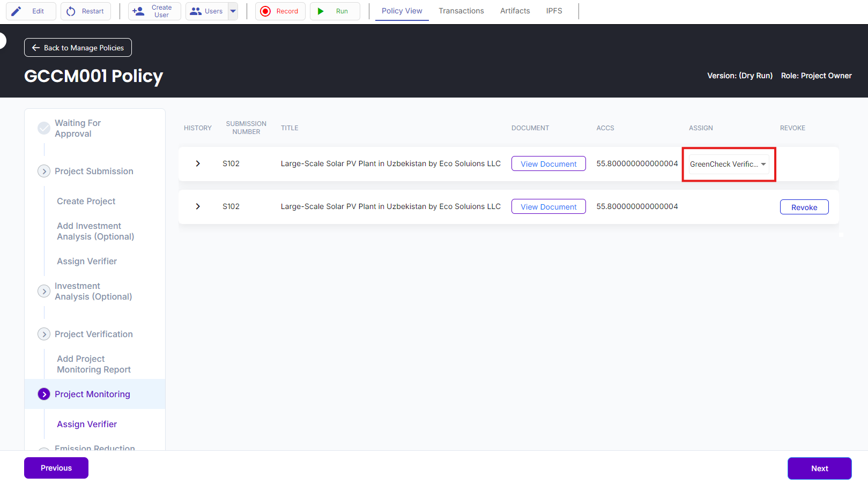This screenshot has width=868, height=484.
Task: Click the Users group icon
Action: click(196, 11)
